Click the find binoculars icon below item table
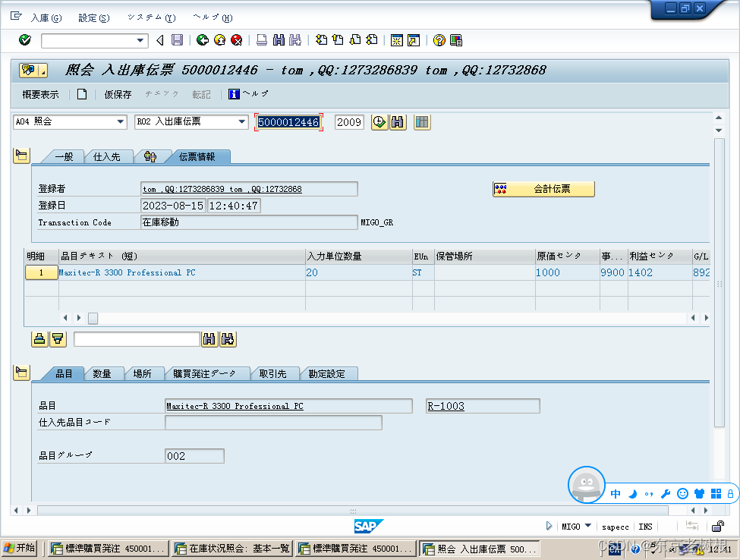Screen dimensions: 740x560 (x=209, y=339)
